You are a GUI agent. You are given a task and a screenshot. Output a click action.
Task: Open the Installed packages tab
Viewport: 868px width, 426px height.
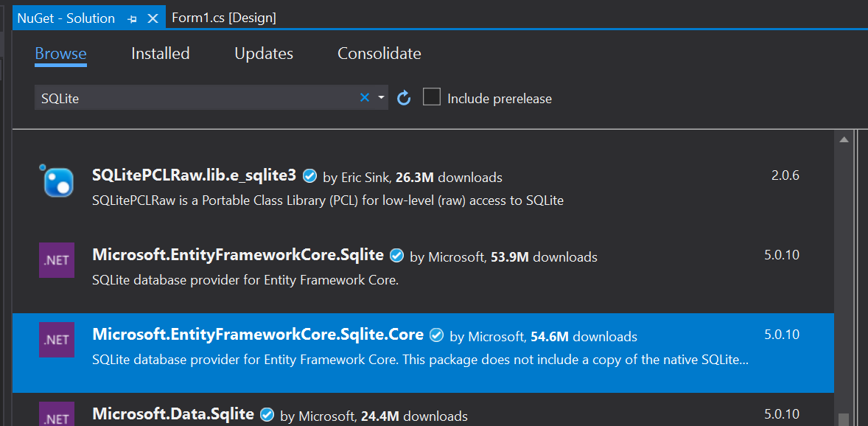pos(161,54)
